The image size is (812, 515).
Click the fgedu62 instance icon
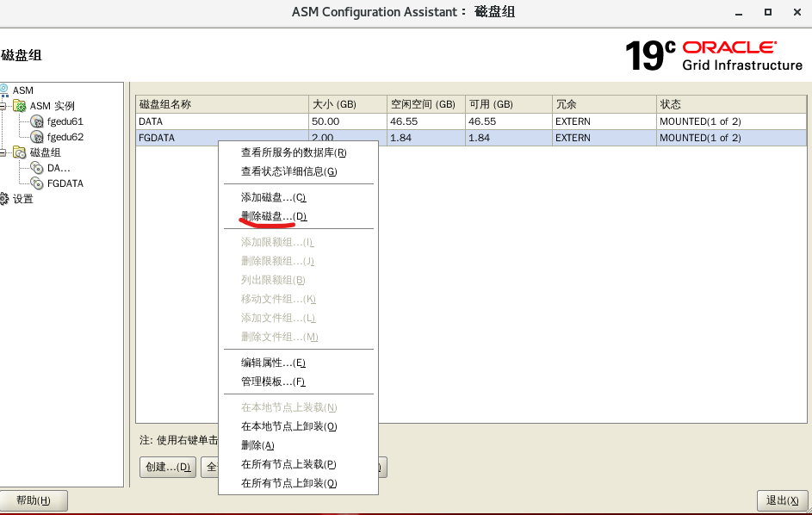click(37, 137)
